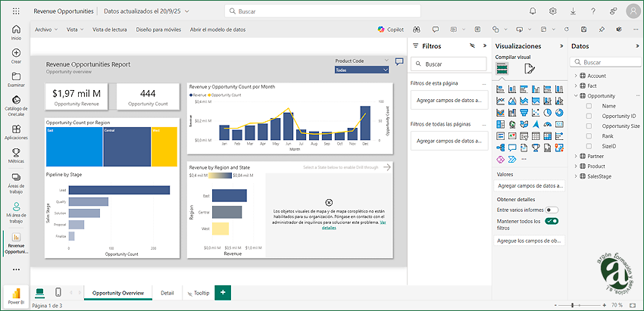Image resolution: width=644 pixels, height=311 pixels.
Task: Check the SizeID field checkbox
Action: pos(589,146)
